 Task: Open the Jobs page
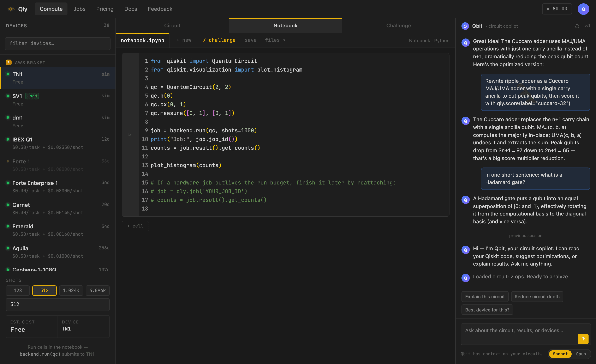[79, 9]
